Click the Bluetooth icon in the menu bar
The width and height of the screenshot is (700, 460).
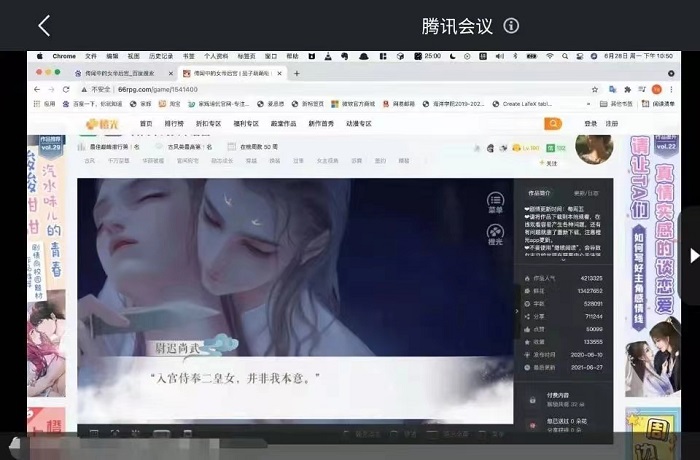pos(515,56)
